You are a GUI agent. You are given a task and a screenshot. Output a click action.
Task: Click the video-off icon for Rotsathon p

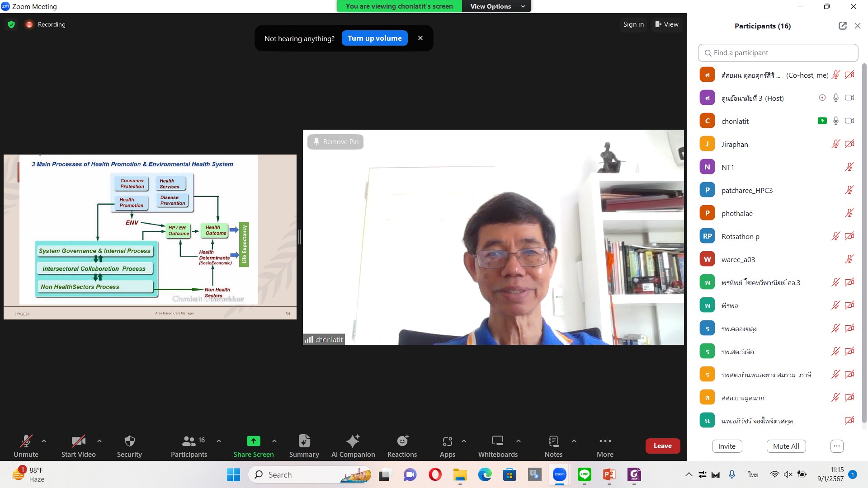point(849,236)
